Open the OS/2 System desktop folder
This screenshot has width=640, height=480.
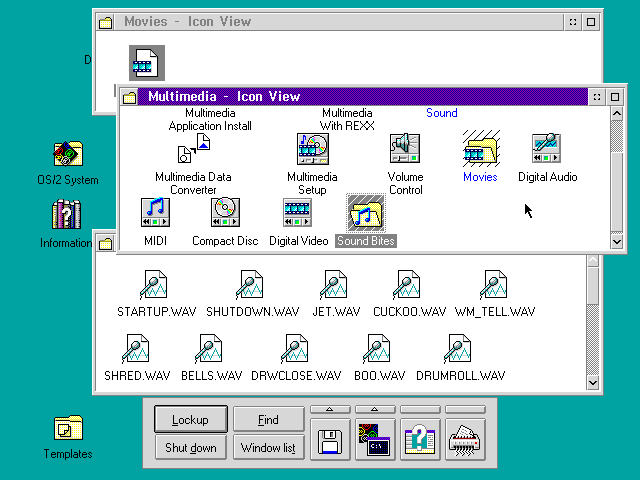coord(68,154)
